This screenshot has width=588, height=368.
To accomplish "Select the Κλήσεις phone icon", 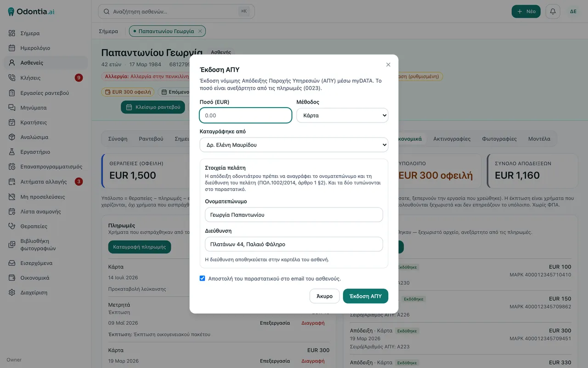I will [x=12, y=78].
